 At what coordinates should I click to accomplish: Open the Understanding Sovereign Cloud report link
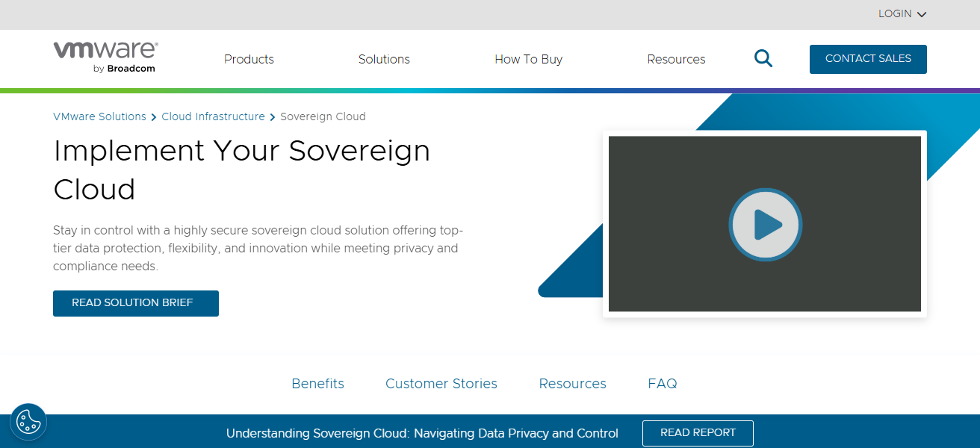[x=422, y=433]
